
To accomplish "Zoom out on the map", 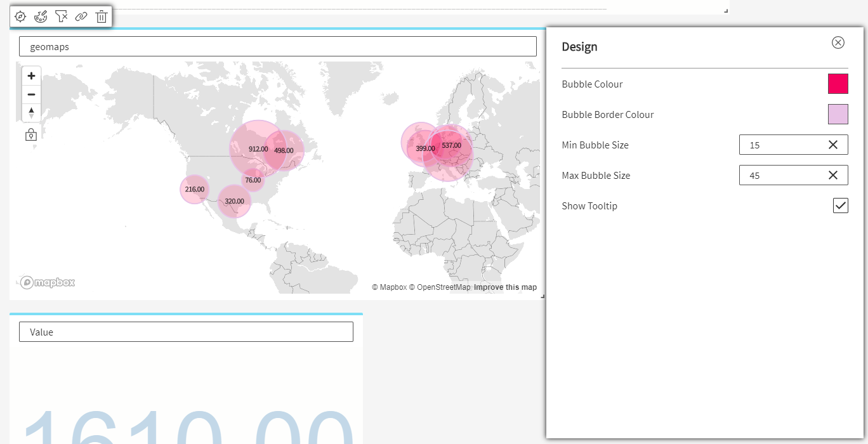I will (31, 95).
